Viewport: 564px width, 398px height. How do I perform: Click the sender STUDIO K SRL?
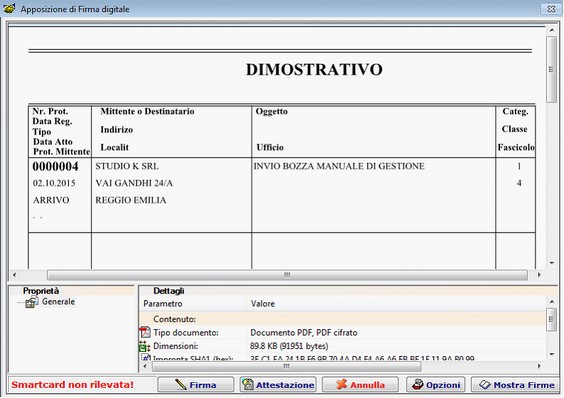127,166
